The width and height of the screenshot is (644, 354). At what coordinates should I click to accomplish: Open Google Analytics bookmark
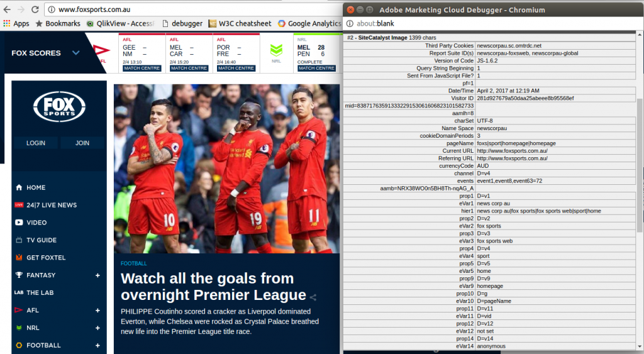tap(309, 23)
